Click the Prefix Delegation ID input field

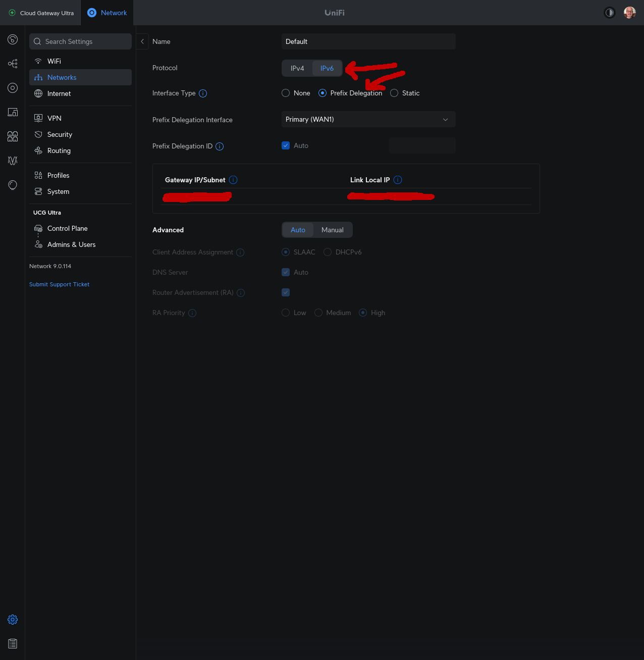pos(422,145)
